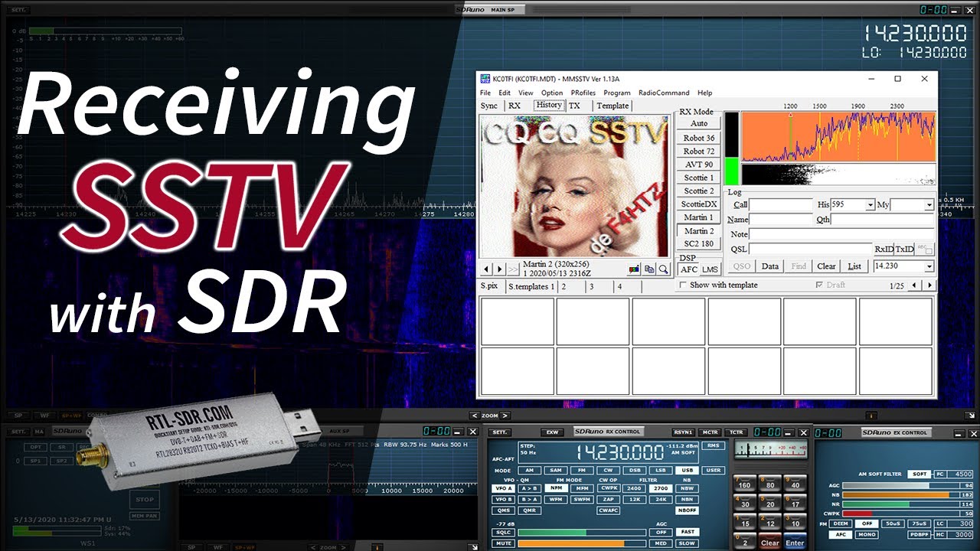Click the color bars icon below the image

(634, 269)
